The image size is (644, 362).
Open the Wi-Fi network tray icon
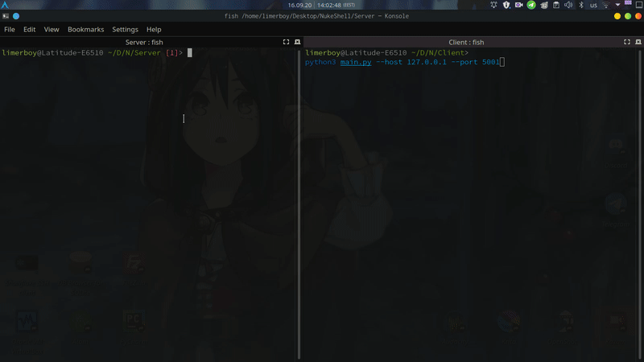pyautogui.click(x=606, y=5)
